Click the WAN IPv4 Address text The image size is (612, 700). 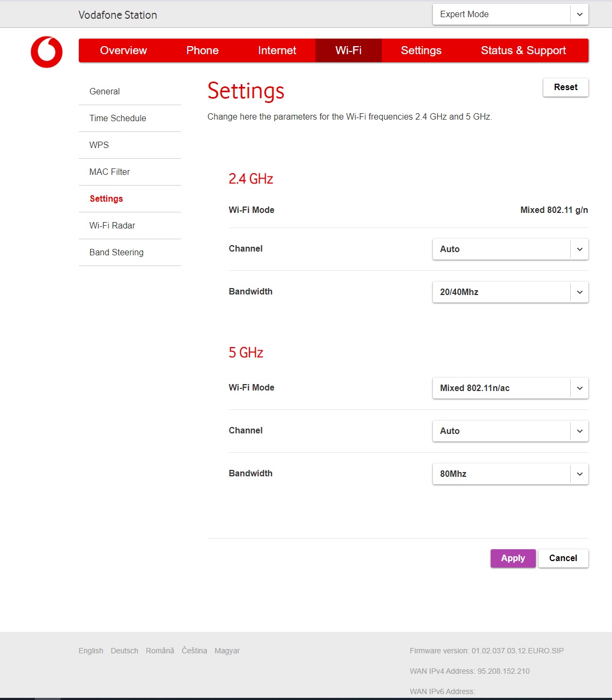click(x=469, y=671)
